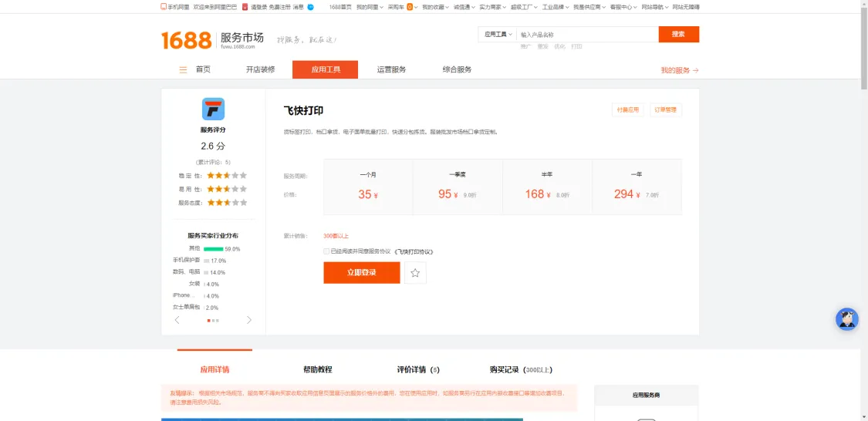
Task: Click the 飞快打印 app logo icon
Action: (x=213, y=109)
